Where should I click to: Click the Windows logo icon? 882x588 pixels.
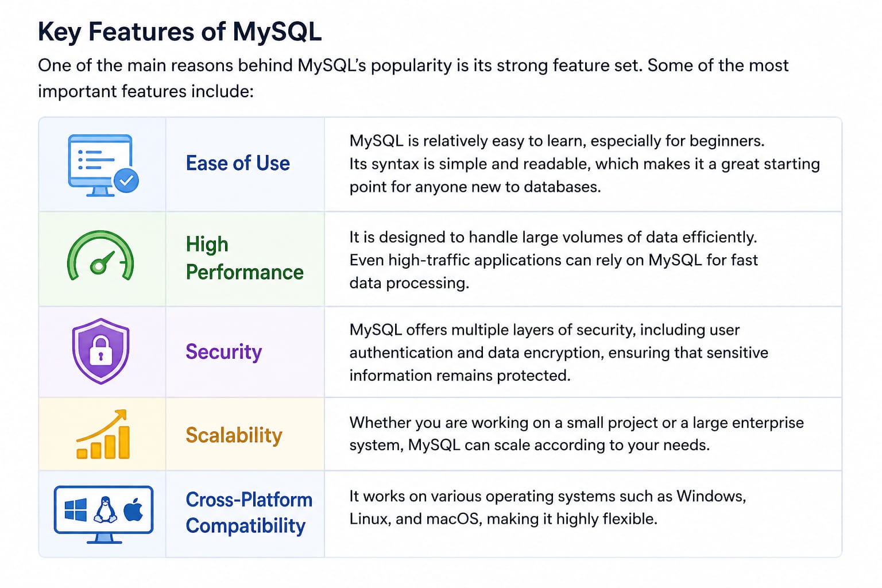tap(76, 509)
